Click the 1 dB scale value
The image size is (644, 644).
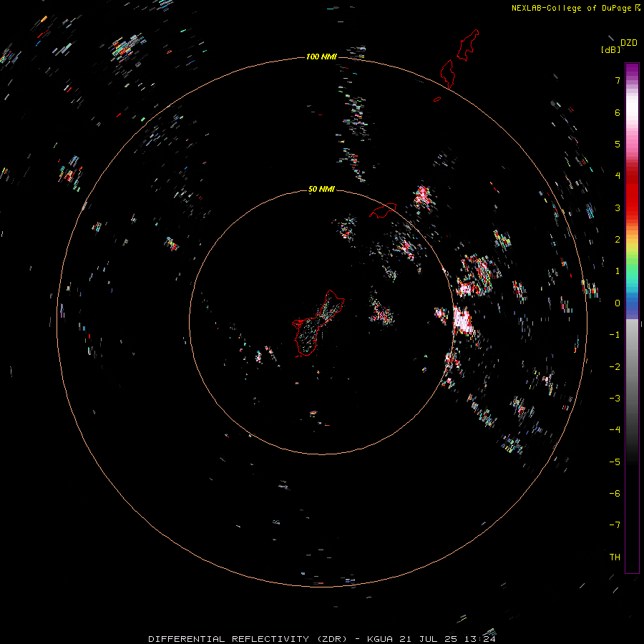point(618,271)
